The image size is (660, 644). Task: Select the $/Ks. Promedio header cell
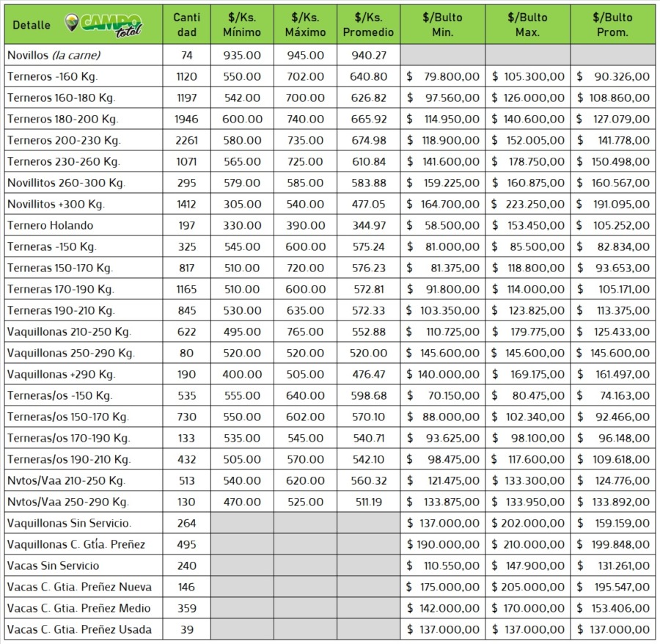click(x=368, y=25)
